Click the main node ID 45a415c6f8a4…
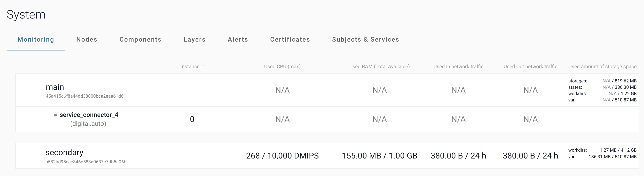This screenshot has width=644, height=176. [86, 96]
